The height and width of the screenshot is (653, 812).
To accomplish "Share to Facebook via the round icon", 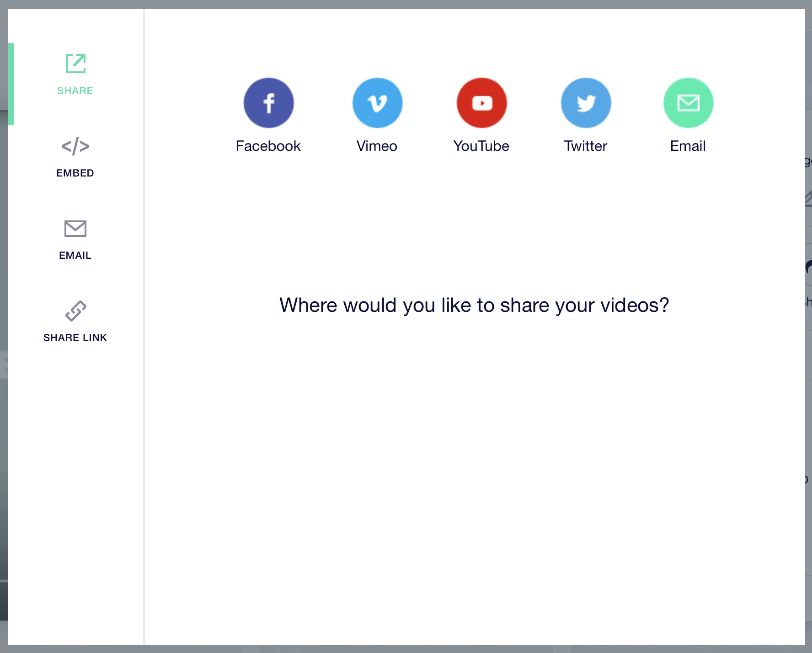I will [x=269, y=103].
